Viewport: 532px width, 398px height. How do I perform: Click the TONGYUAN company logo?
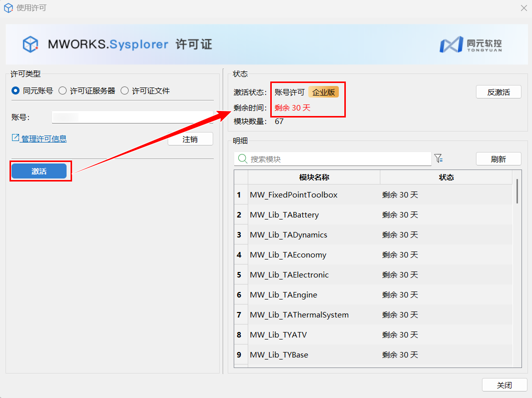tap(470, 44)
